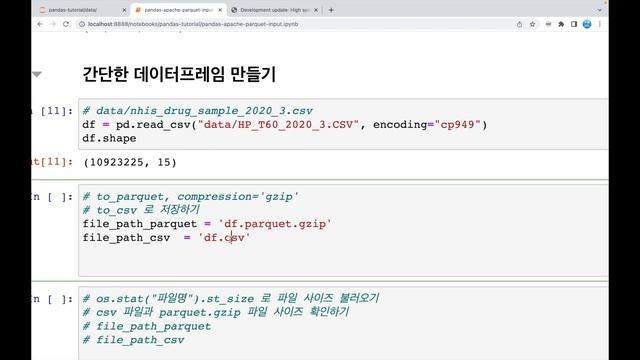Click the # file_path_csv comment line
This screenshot has height=360, width=640.
[x=133, y=340]
